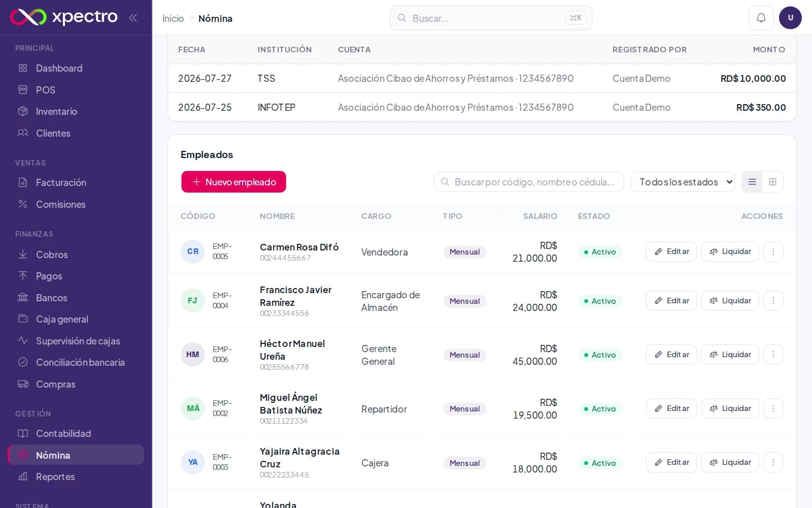
Task: Click the HM avatar of Héctor Manuel
Action: point(193,355)
